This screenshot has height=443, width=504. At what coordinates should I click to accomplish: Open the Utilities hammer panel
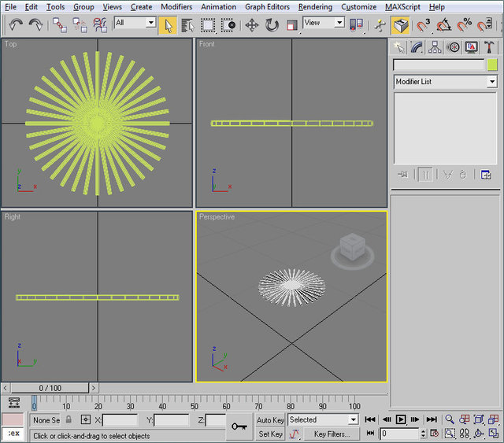[489, 47]
